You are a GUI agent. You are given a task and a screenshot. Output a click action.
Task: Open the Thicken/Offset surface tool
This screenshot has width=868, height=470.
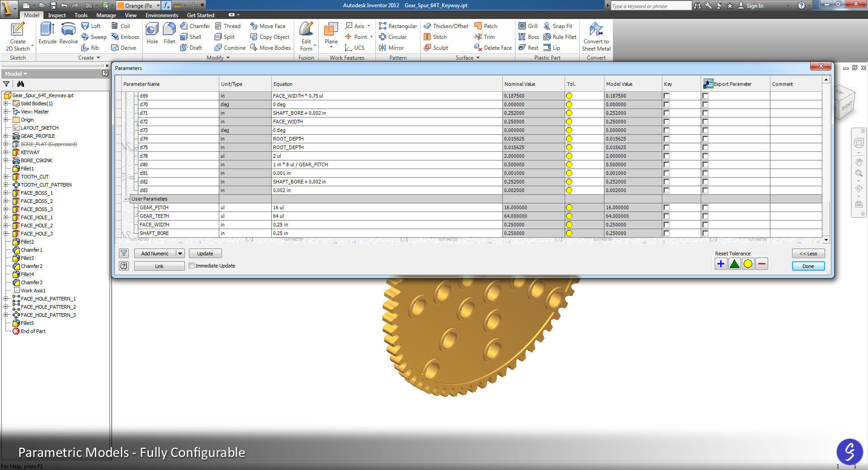click(446, 26)
